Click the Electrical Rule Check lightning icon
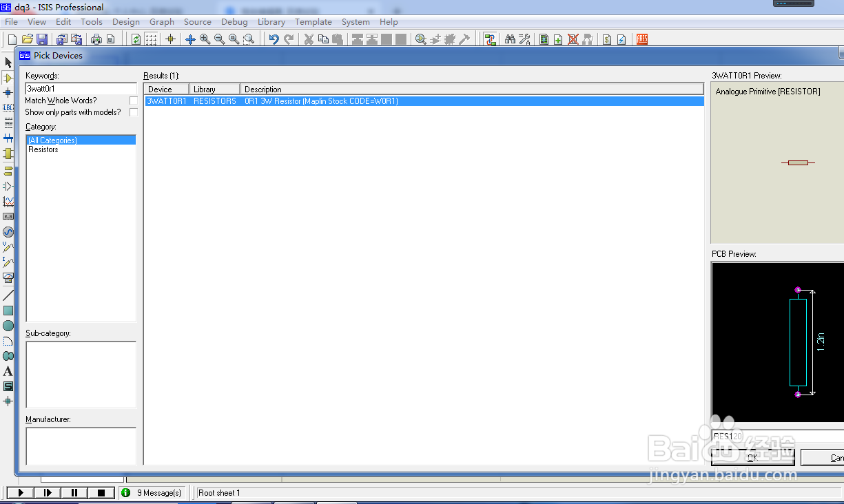The width and height of the screenshot is (844, 504). pos(621,39)
